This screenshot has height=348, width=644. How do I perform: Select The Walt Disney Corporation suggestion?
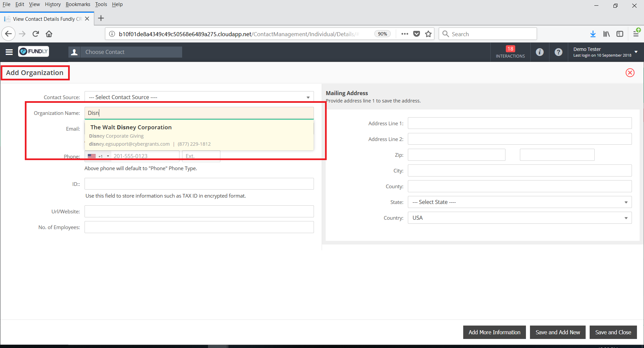click(x=199, y=135)
